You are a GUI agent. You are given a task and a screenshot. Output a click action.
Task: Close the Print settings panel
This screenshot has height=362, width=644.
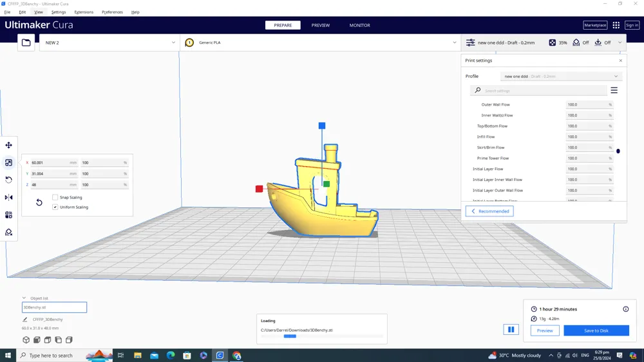[x=621, y=61]
